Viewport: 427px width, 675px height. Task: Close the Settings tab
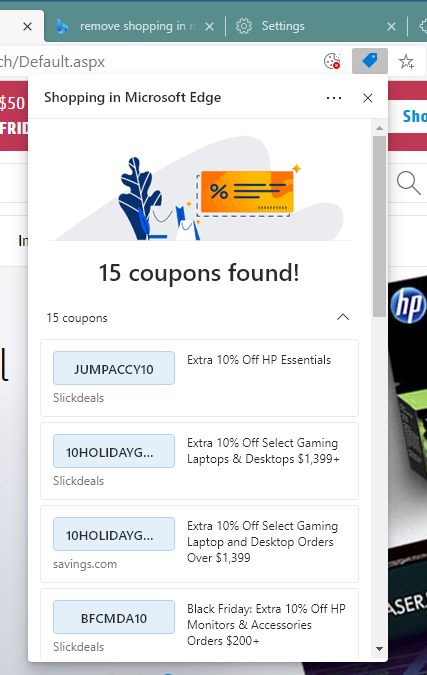point(391,27)
